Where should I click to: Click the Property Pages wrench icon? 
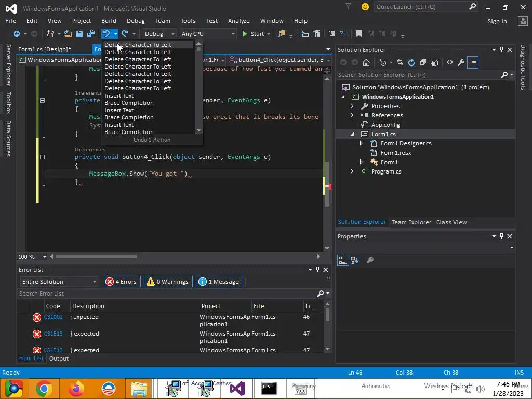click(370, 260)
